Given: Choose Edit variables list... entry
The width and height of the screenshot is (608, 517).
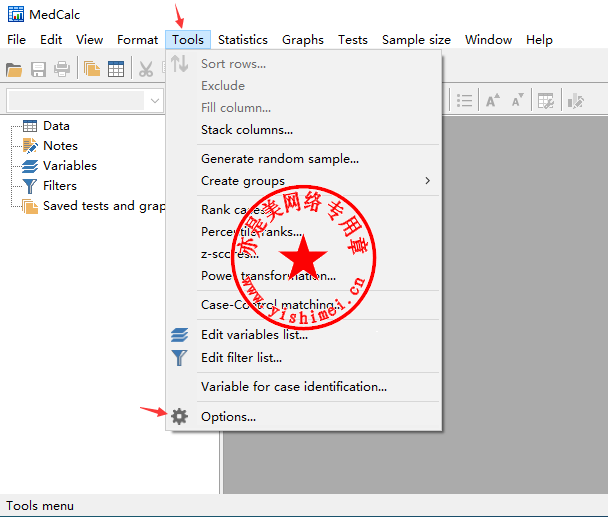Looking at the screenshot, I should [x=304, y=335].
